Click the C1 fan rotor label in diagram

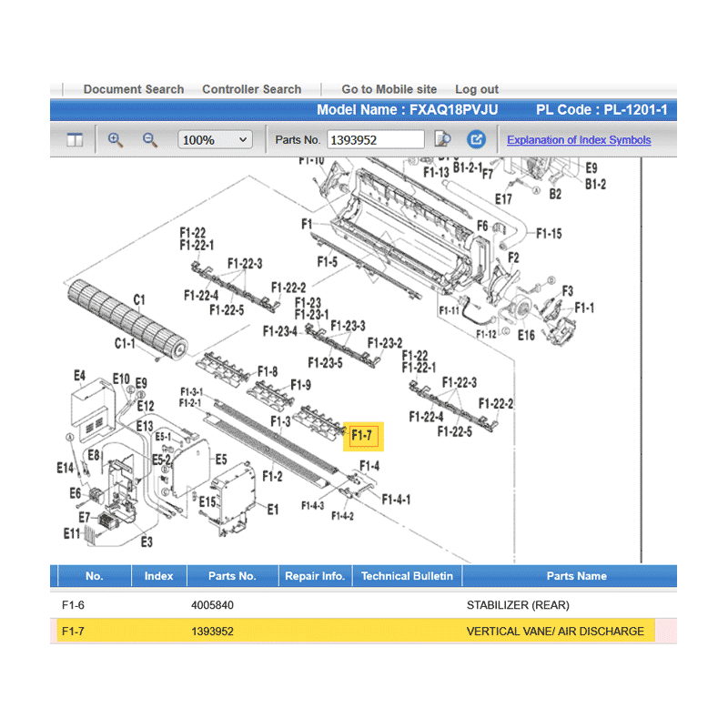coord(139,299)
